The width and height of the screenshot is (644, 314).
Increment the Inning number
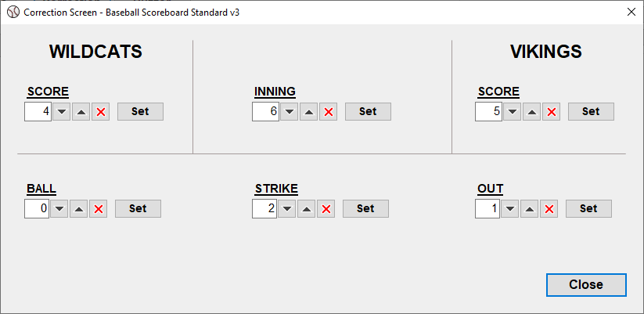[309, 112]
